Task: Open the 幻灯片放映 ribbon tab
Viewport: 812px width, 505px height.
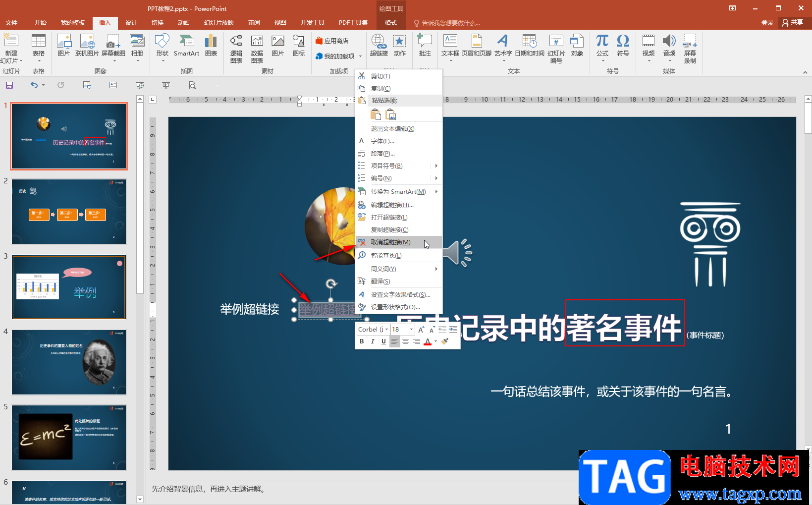Action: coord(219,23)
